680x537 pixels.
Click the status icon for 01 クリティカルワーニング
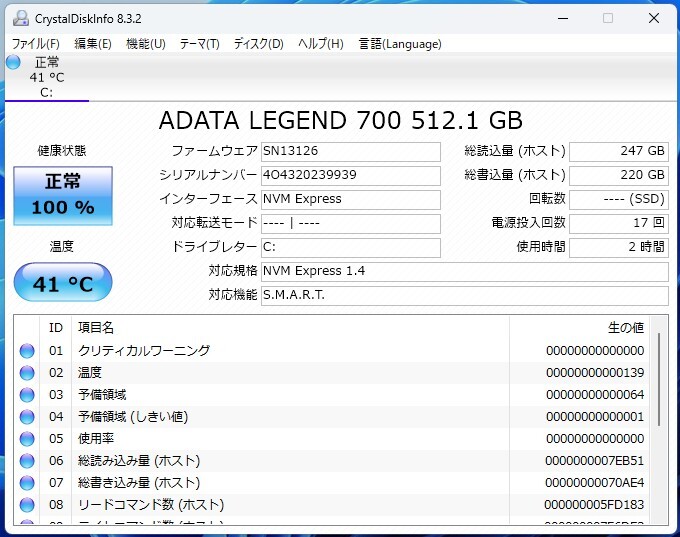pos(27,350)
